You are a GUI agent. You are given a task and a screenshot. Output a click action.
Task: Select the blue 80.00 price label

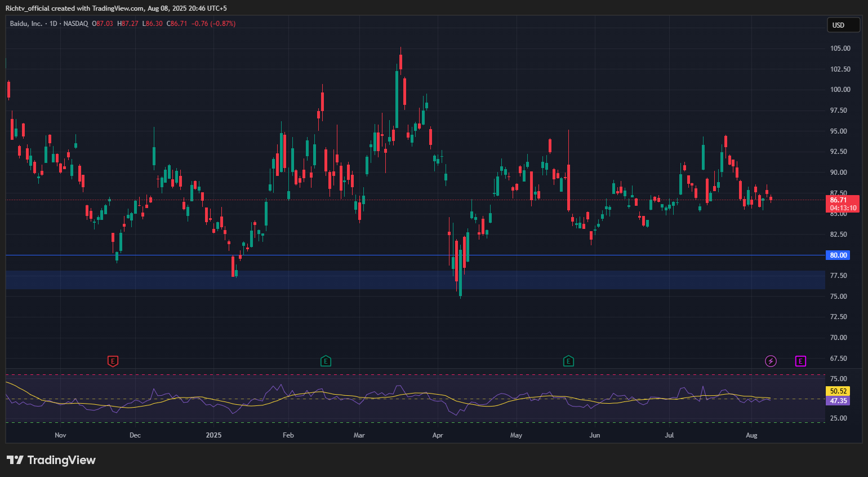pyautogui.click(x=838, y=255)
